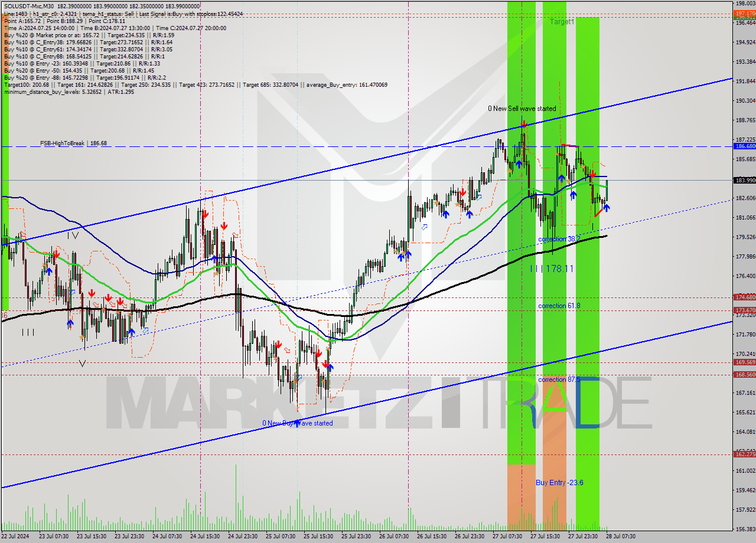Click the 'Buy Entry -23.6' label
Screen dimensions: 756x543
(559, 483)
